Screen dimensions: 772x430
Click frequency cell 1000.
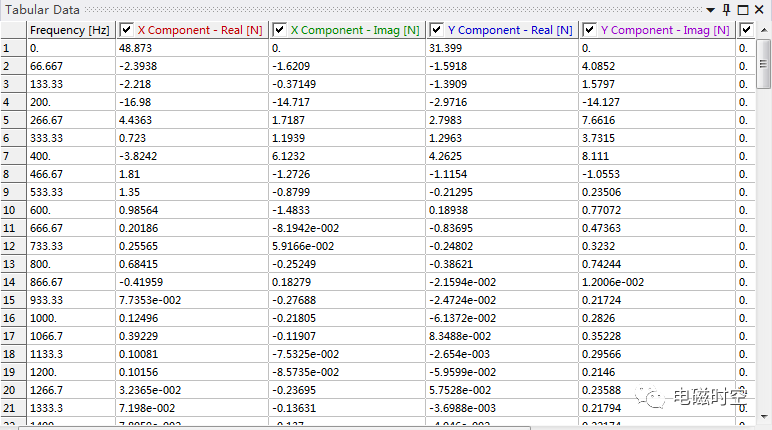(x=71, y=318)
